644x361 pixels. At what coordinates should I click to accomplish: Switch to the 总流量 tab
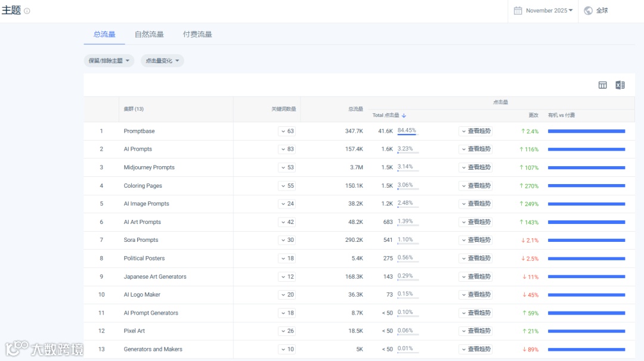pos(104,34)
